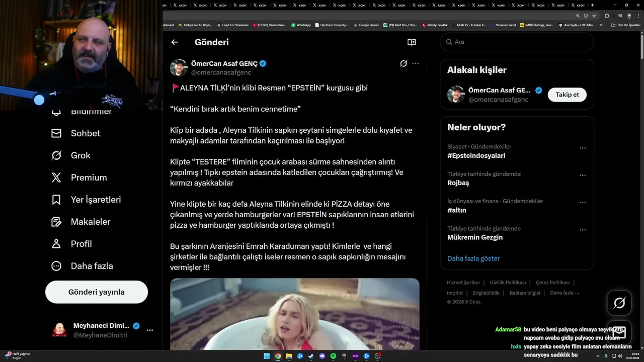Open floating Grok button at bottom right
Viewport: 644px width, 362px height.
[x=619, y=303]
